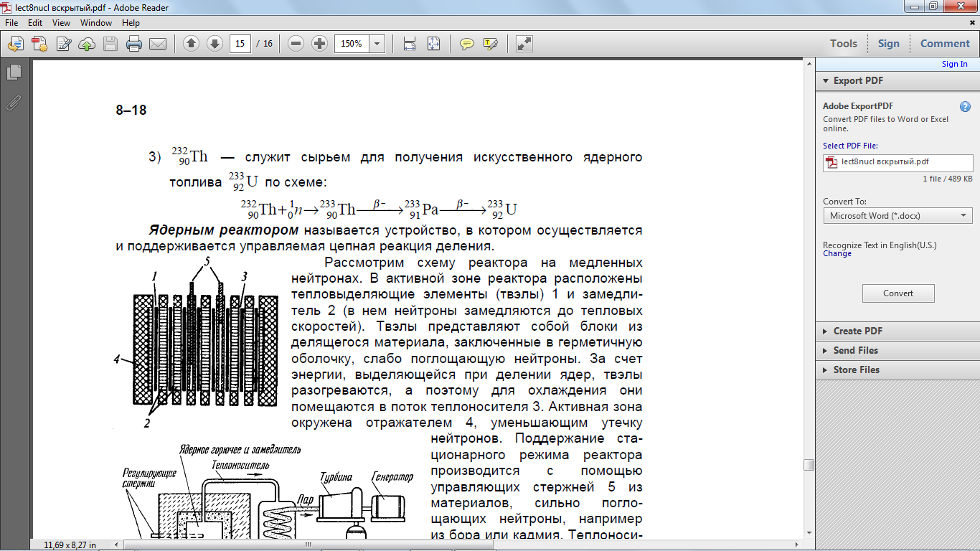Click the Sign/fill form toolbar icon
Image resolution: width=980 pixels, height=551 pixels.
(64, 44)
